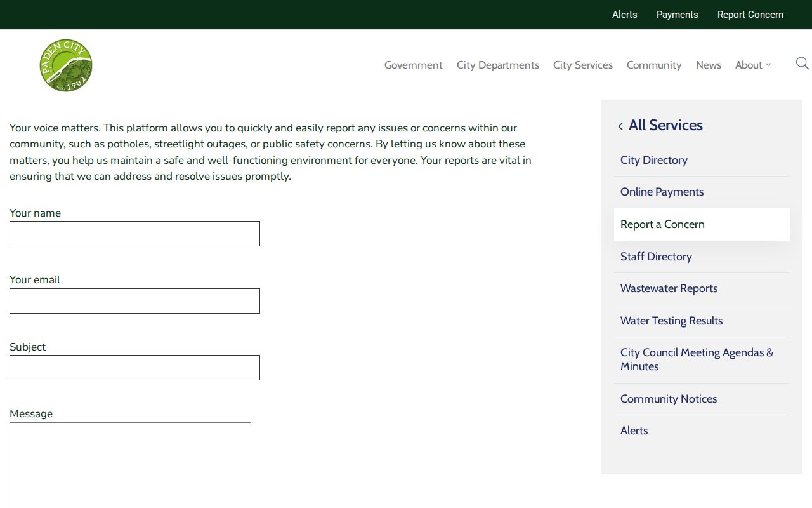
Task: Open the City Services menu
Action: coord(583,65)
